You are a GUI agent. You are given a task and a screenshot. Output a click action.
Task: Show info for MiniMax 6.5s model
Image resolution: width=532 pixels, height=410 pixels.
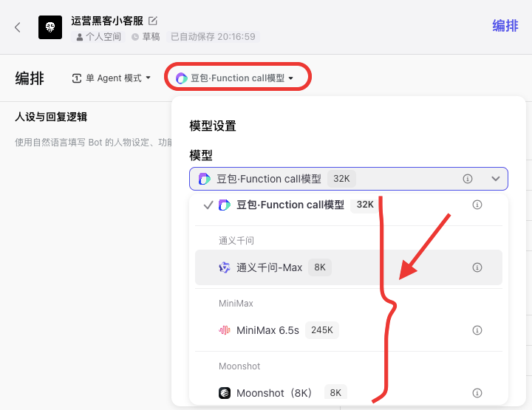pos(477,330)
